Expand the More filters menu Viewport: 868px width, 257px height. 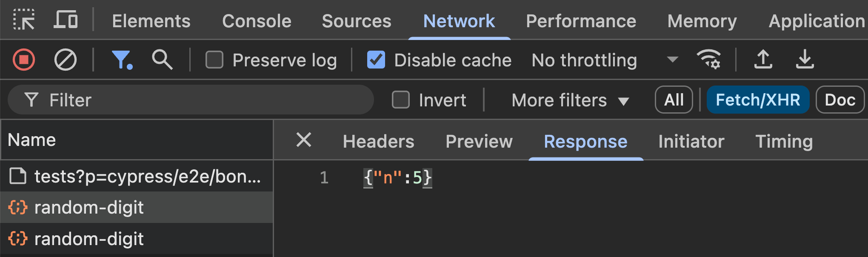point(569,100)
